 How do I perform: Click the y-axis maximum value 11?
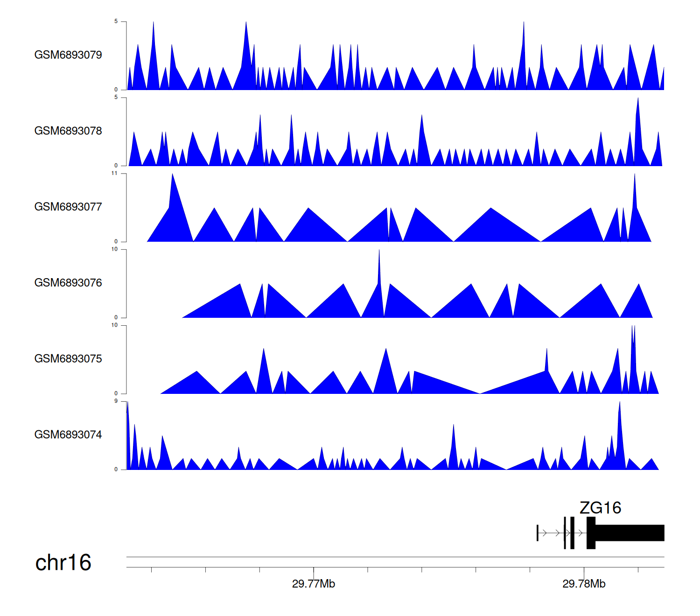[114, 174]
